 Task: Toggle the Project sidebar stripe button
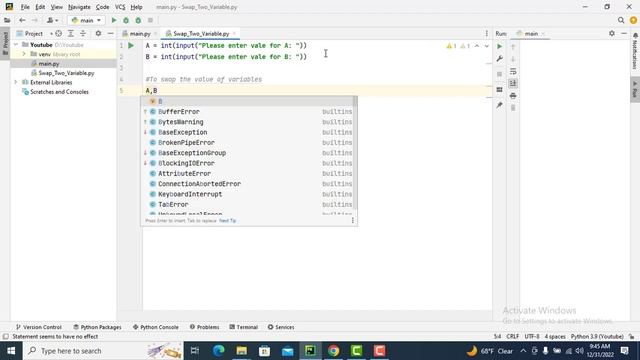[x=5, y=44]
